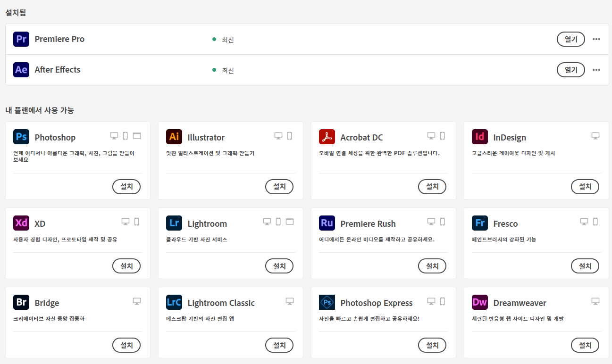The image size is (612, 364).
Task: Select the Lightroom Classic app icon
Action: point(174,302)
